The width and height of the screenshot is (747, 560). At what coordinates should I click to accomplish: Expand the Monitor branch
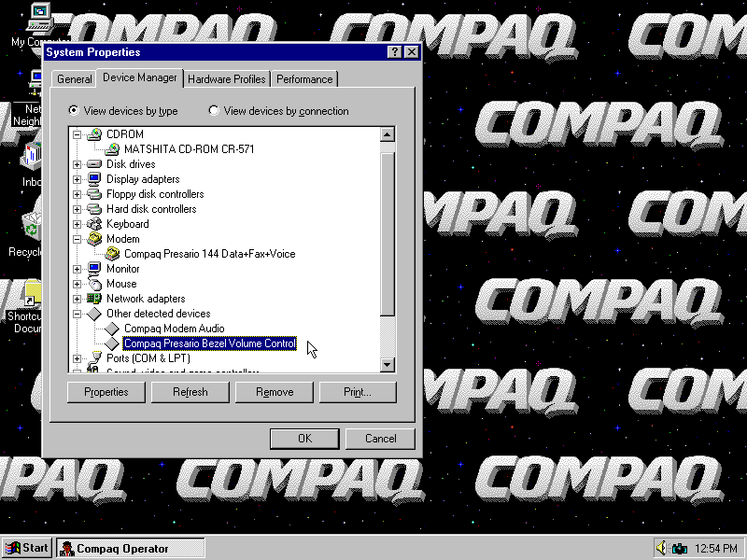[77, 269]
